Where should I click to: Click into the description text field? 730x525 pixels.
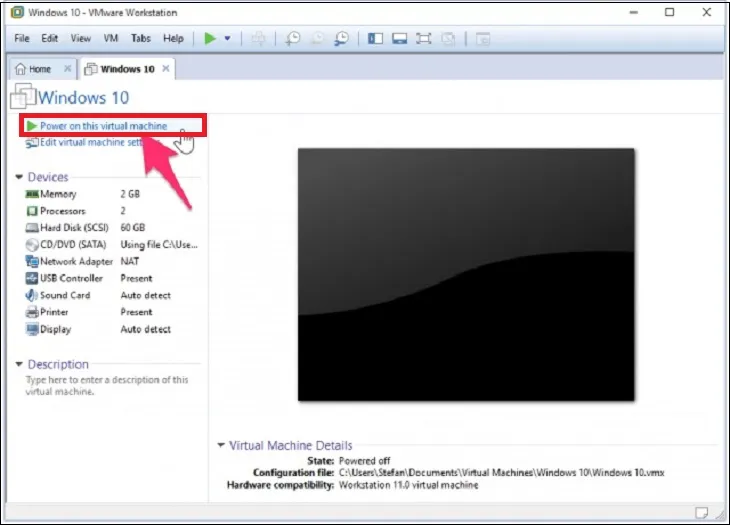(x=107, y=385)
